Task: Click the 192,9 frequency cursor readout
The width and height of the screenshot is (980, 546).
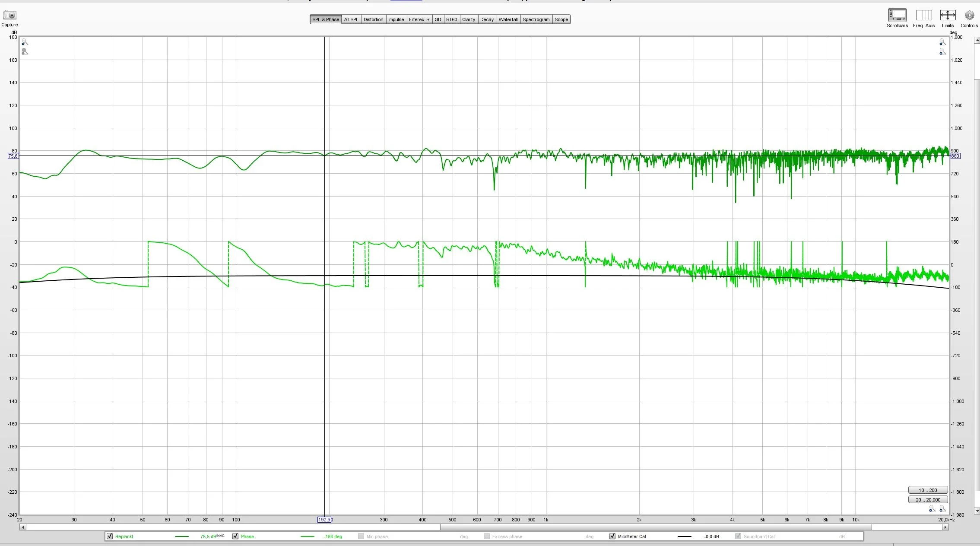Action: (x=325, y=520)
